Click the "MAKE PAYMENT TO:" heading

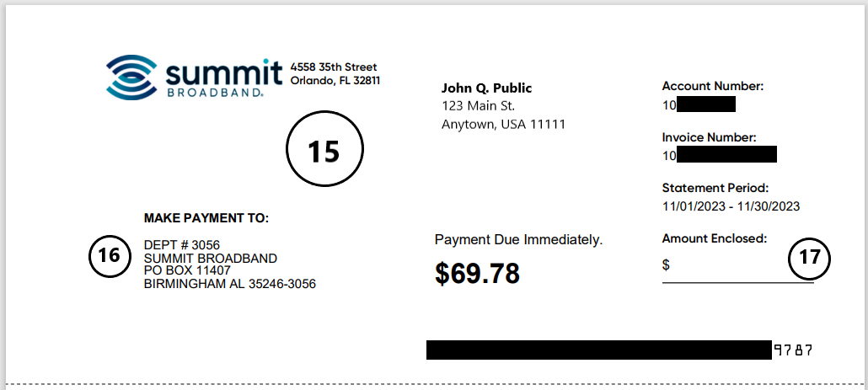(x=206, y=218)
